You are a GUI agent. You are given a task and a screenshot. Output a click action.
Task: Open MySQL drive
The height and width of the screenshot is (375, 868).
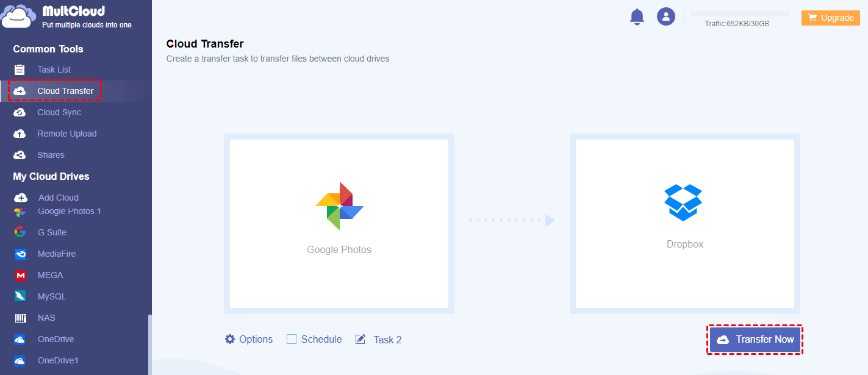(x=52, y=296)
